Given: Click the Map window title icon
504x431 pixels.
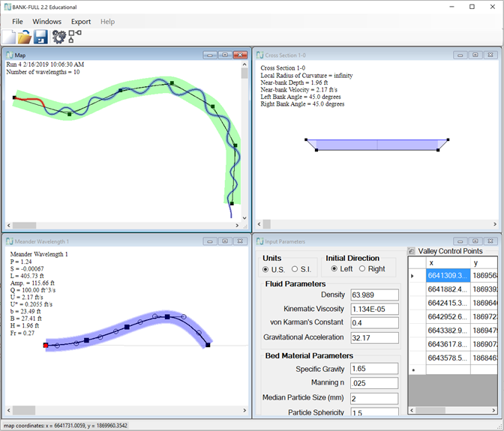Looking at the screenshot, I should 9,55.
